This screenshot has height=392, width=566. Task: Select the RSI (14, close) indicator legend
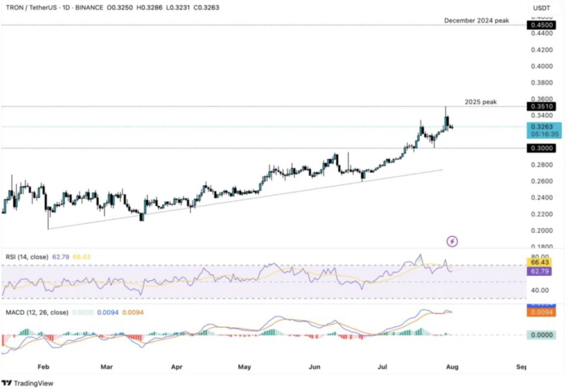(25, 257)
